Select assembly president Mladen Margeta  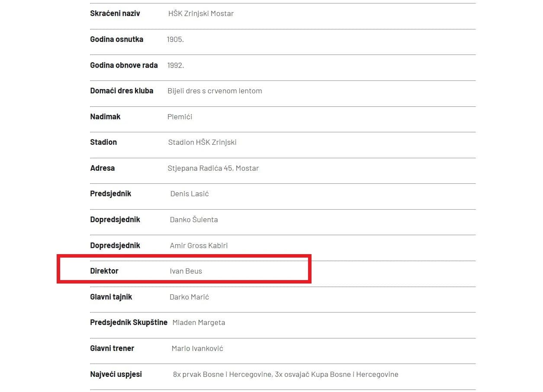pos(199,322)
